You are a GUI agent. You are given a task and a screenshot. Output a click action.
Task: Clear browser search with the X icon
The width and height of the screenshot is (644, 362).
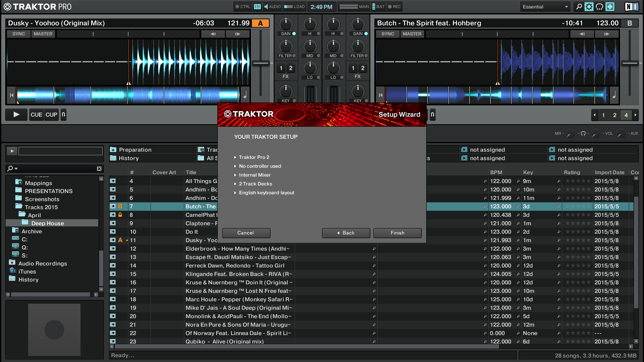tap(99, 169)
